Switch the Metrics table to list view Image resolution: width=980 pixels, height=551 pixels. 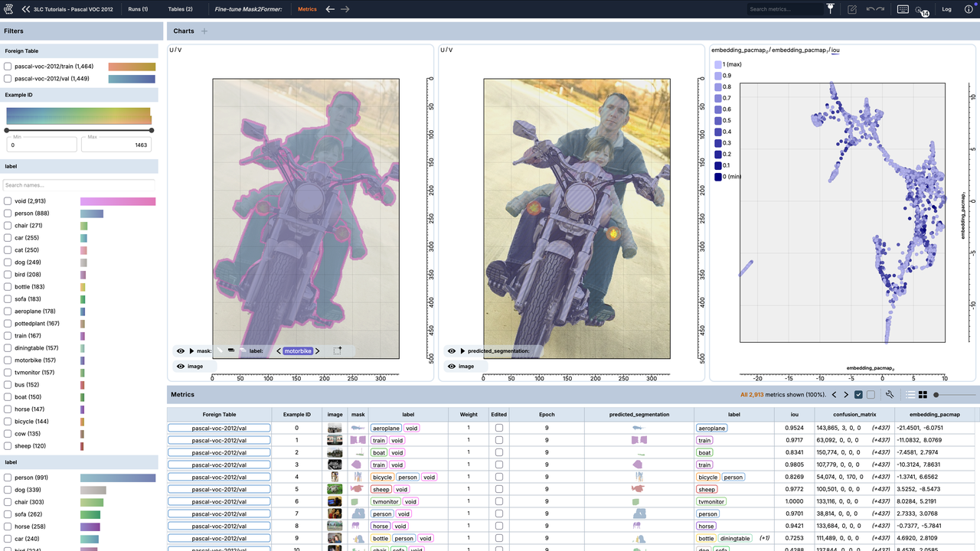pyautogui.click(x=911, y=395)
